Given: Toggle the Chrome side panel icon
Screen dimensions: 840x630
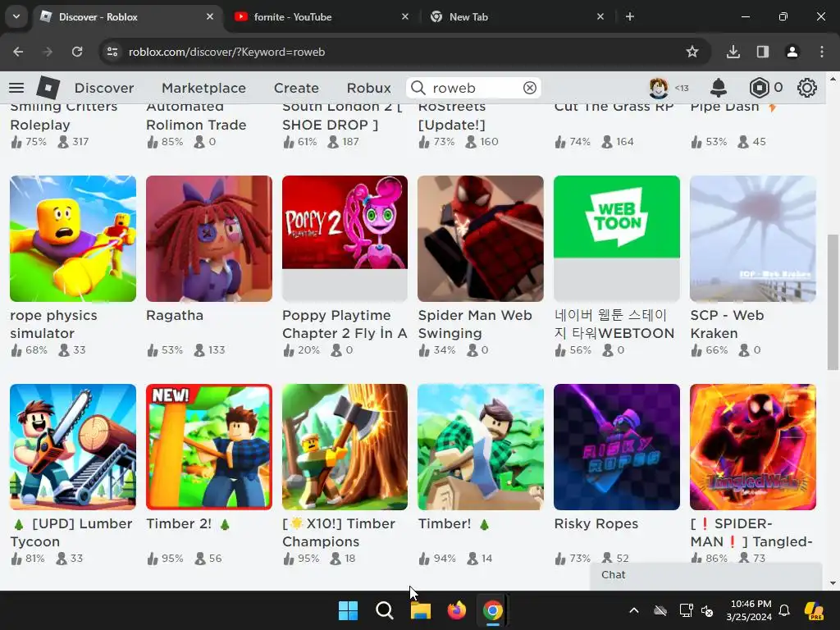Looking at the screenshot, I should pyautogui.click(x=762, y=52).
